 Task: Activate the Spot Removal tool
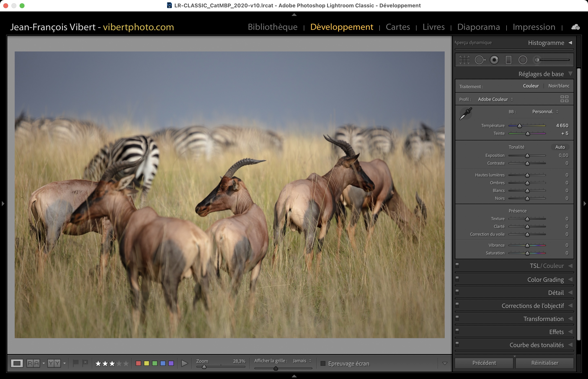480,60
